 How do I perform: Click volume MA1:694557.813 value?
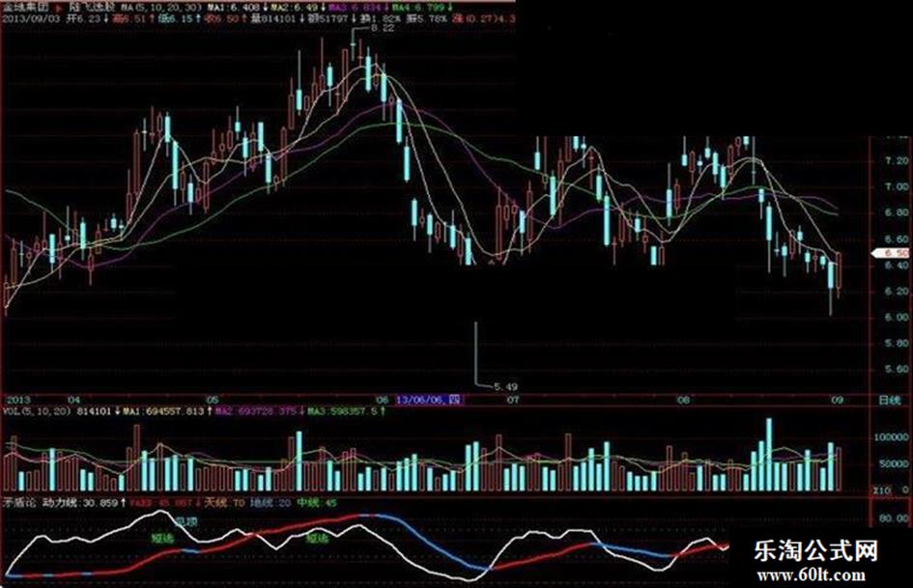163,411
